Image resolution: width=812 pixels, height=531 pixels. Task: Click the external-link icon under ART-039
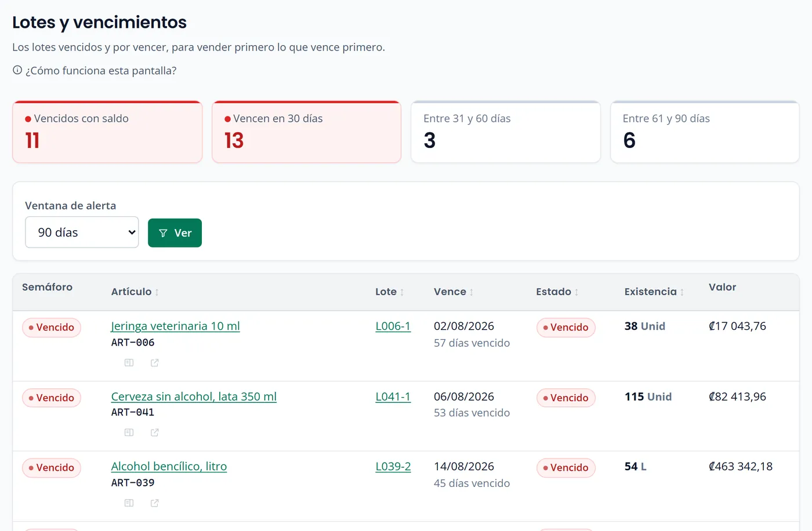point(155,503)
